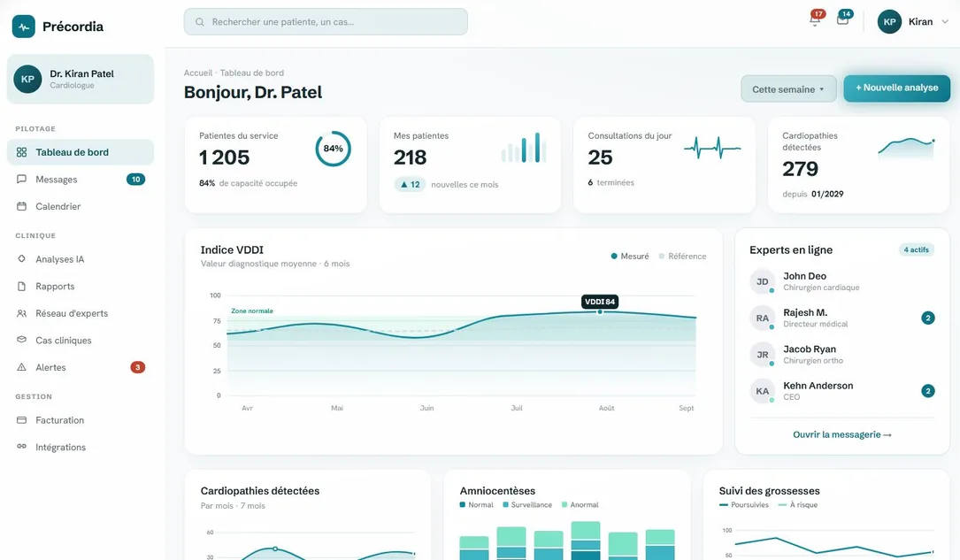Click the 4 actifs badge
The image size is (960, 560).
coord(916,249)
